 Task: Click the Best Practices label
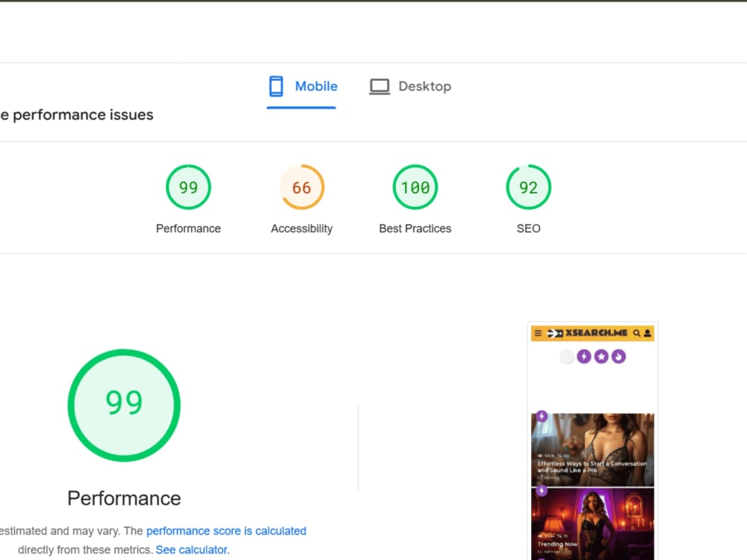[415, 228]
